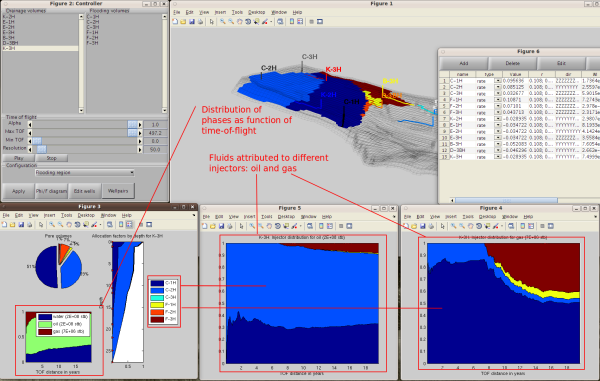Click the Play button under Time of flight
600x381 pixels.
pos(18,158)
